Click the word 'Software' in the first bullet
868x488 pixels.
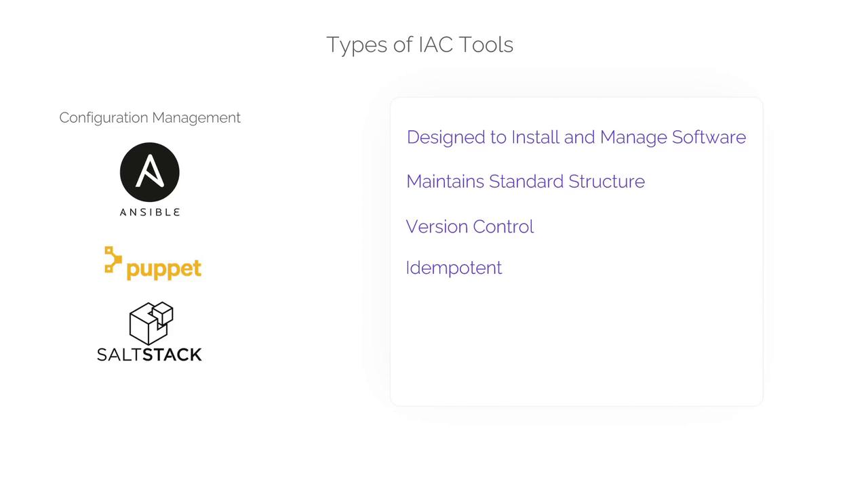709,137
